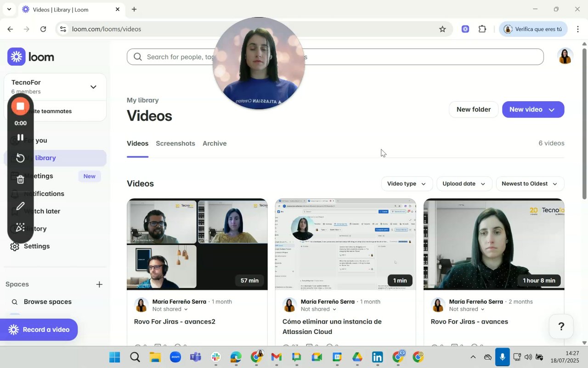Open My library in sidebar
This screenshot has width=588, height=368.
click(55, 158)
